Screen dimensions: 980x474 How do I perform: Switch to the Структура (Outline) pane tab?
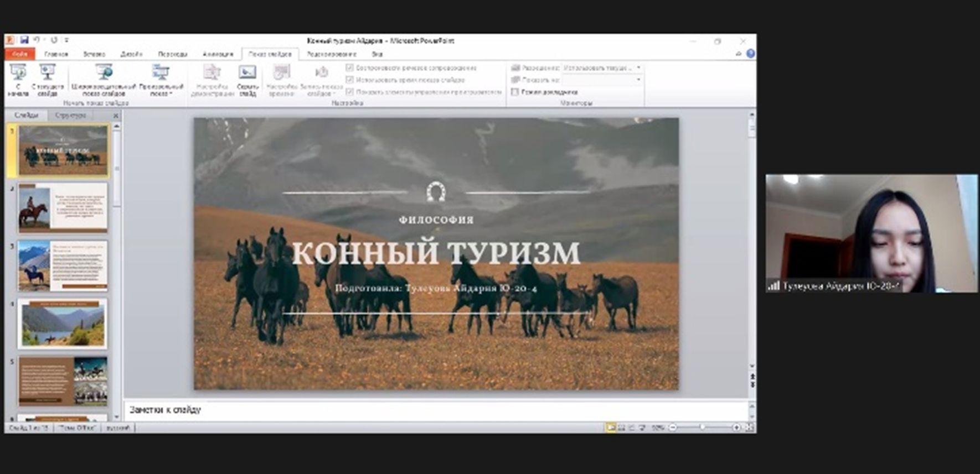[70, 115]
